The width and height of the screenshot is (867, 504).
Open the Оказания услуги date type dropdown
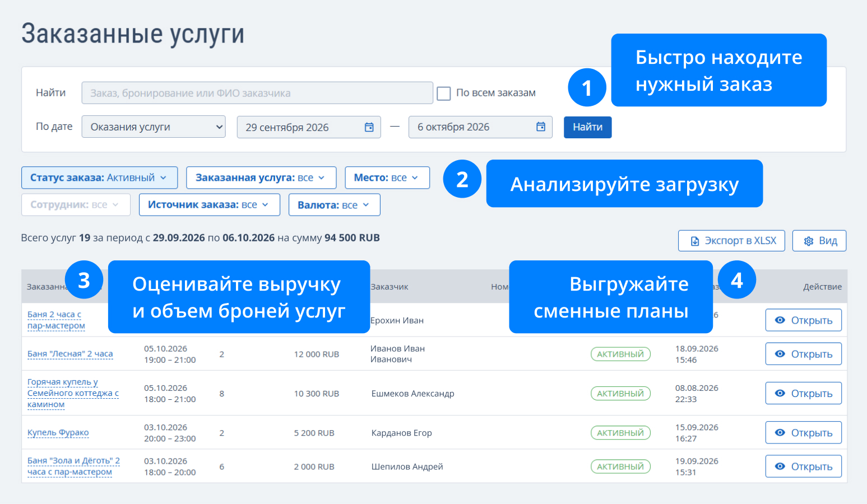(x=154, y=127)
